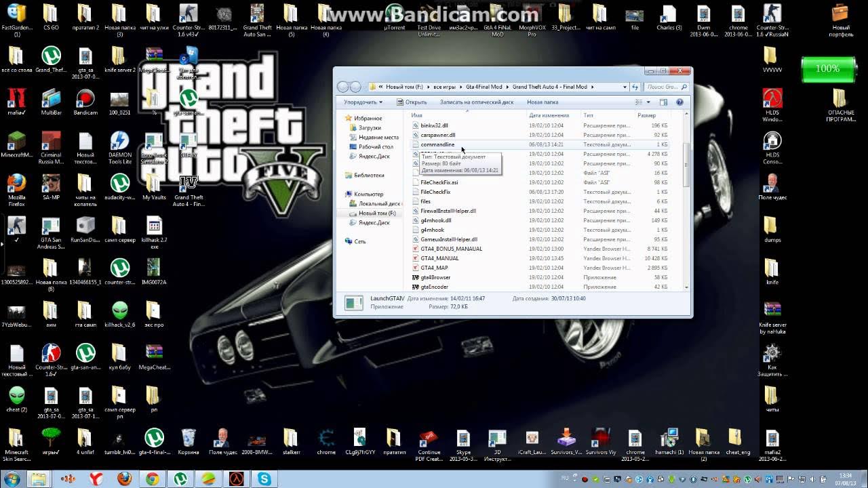Open Firefox from the taskbar
Screen dimensions: 868x488
click(124, 479)
